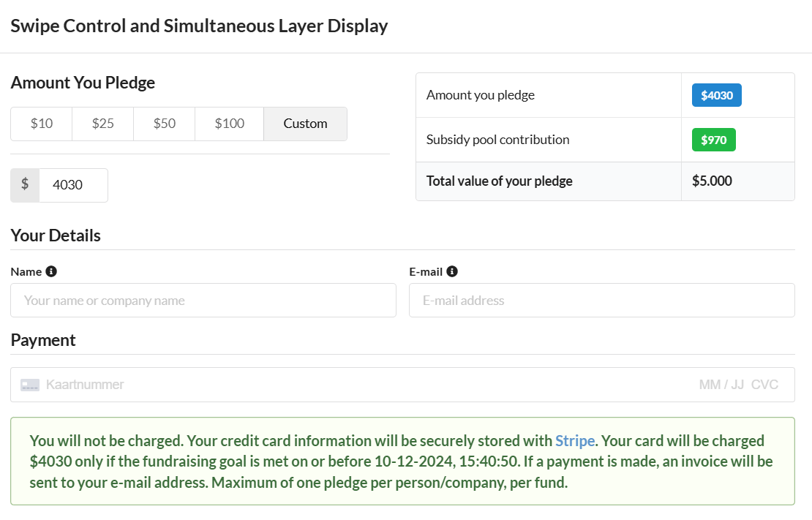Select the $10 pledge amount
Screen dimensions: 812x520
pyautogui.click(x=42, y=124)
